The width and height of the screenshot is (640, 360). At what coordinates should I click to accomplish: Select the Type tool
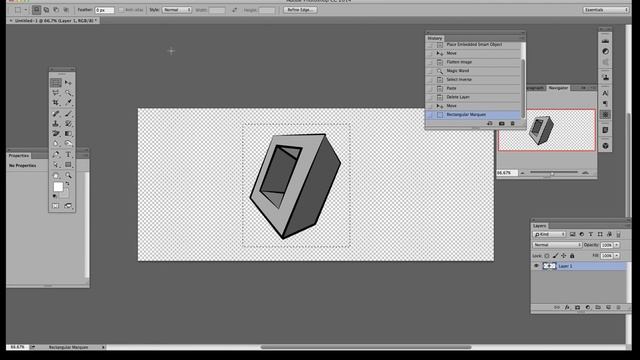[x=68, y=155]
